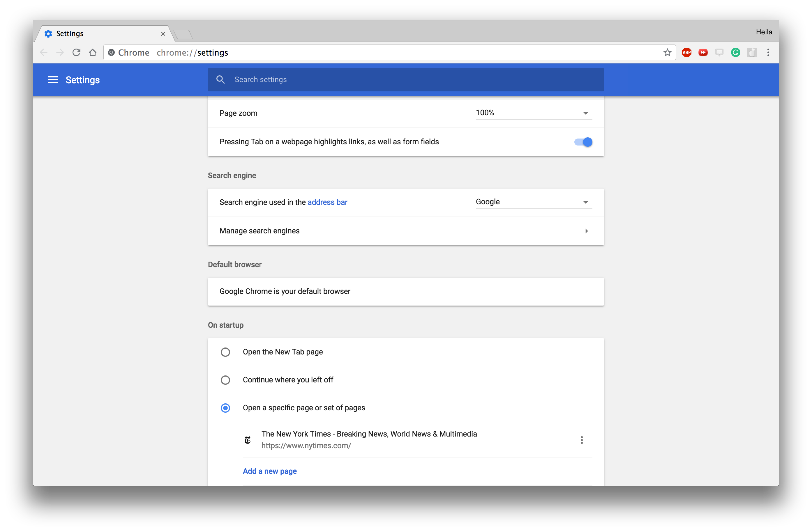Open the Adblock Plus extension
This screenshot has width=812, height=532.
(686, 52)
